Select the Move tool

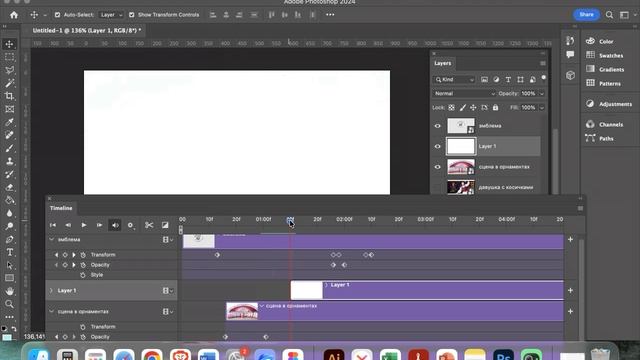(9, 44)
